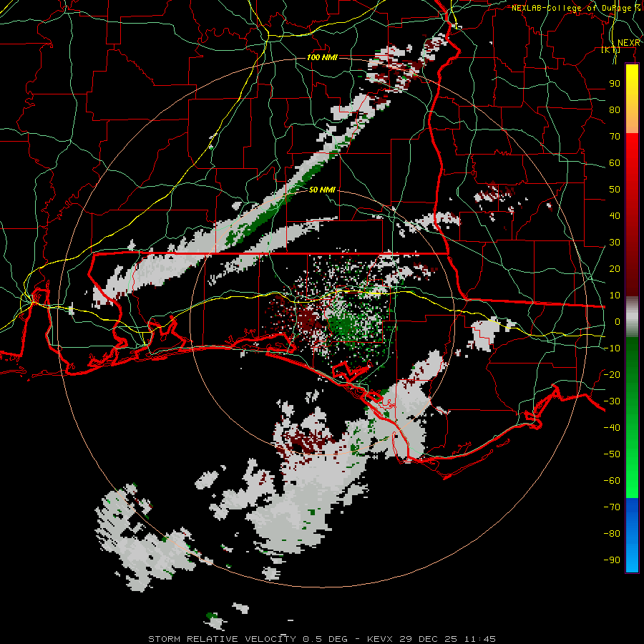This screenshot has width=644, height=644.
Task: Click the 11:45 time stamp in caption
Action: click(480, 639)
